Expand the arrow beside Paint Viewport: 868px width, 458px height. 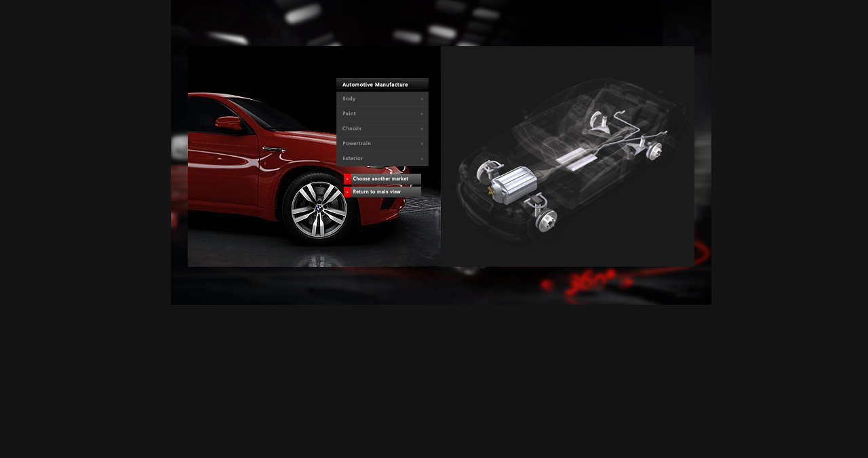[422, 114]
